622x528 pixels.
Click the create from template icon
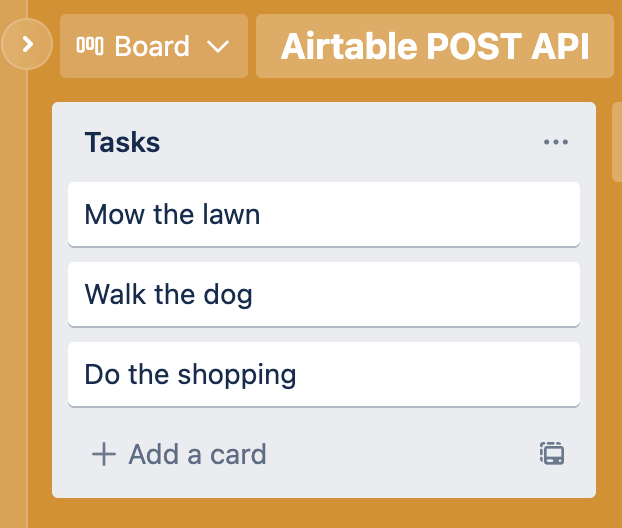pos(552,454)
